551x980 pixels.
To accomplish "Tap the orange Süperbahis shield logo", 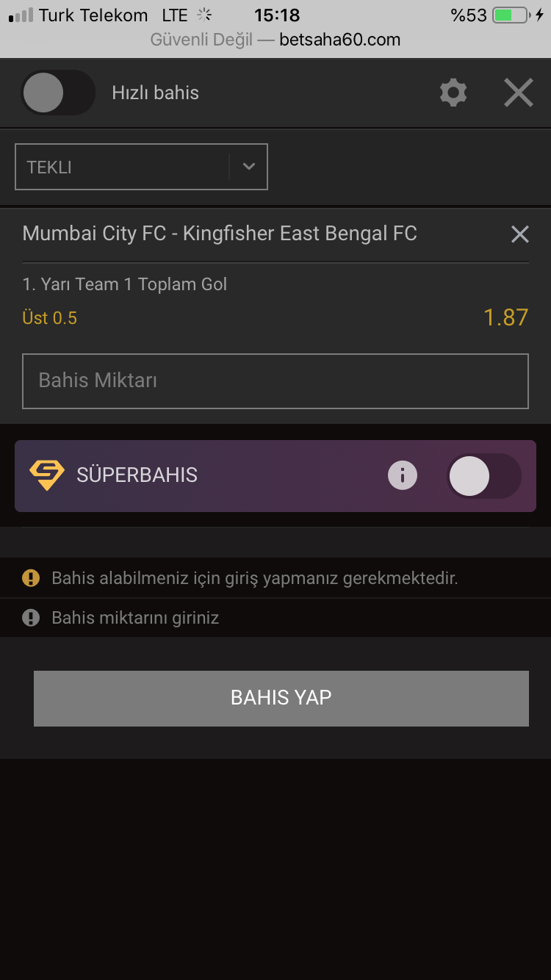I will tap(47, 475).
